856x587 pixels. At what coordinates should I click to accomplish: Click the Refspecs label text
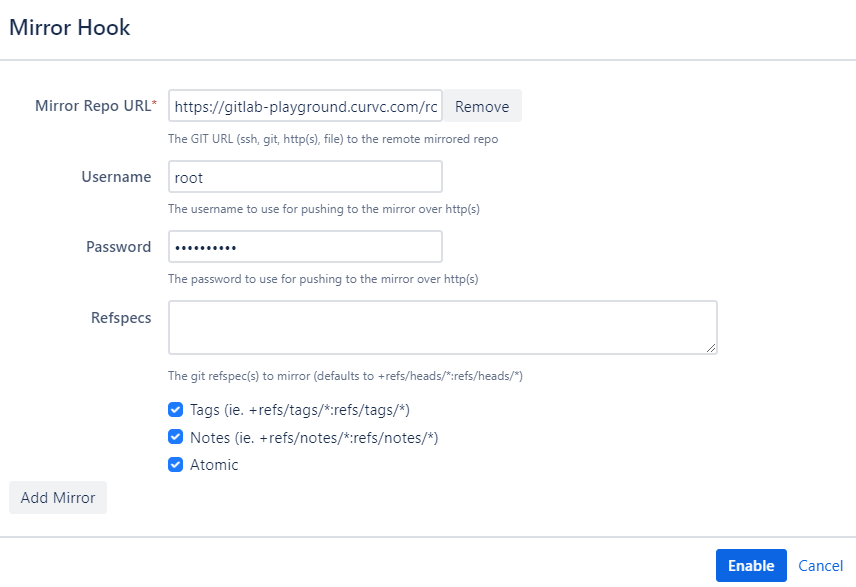tap(121, 318)
